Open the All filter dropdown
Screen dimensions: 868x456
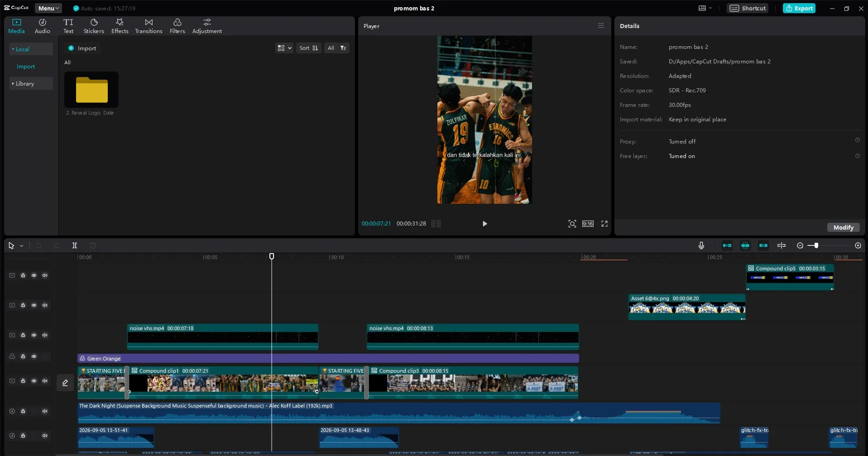[337, 48]
